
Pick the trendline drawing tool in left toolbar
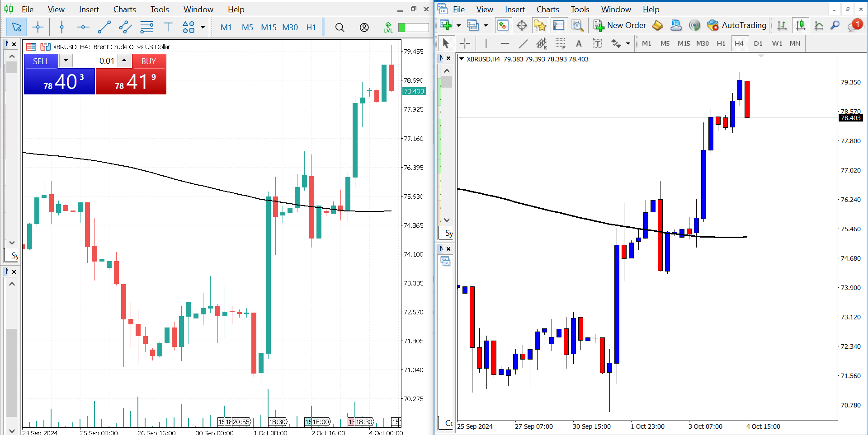click(104, 28)
